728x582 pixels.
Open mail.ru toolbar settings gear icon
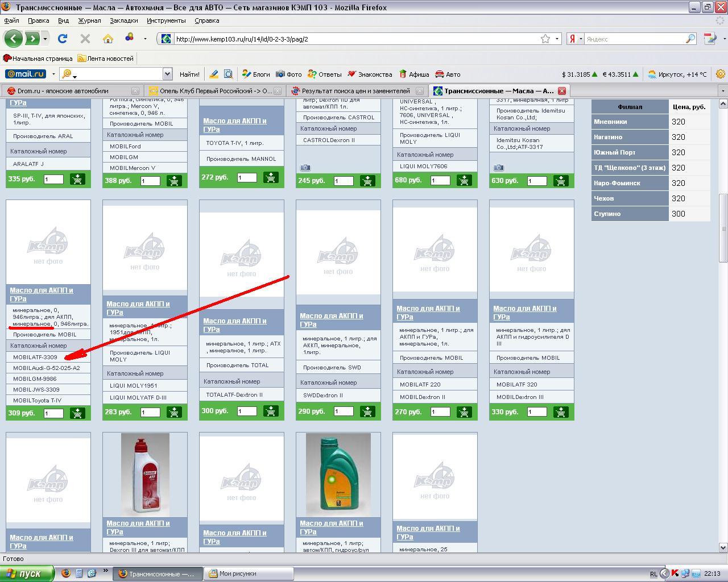point(721,74)
